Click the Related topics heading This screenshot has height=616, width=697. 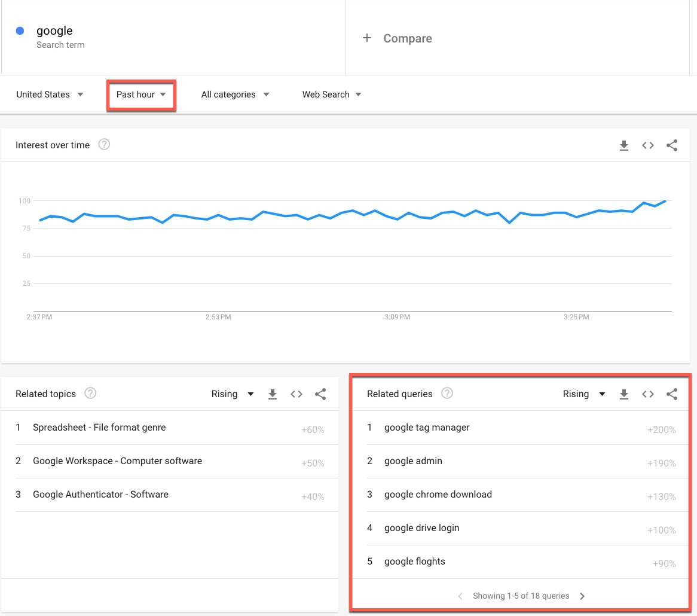point(46,394)
